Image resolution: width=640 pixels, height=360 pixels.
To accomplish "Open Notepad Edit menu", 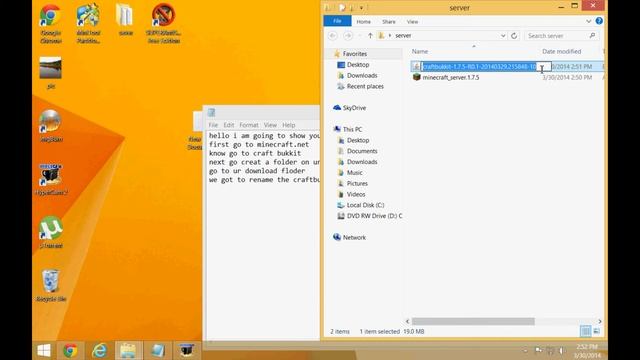I will (x=229, y=125).
